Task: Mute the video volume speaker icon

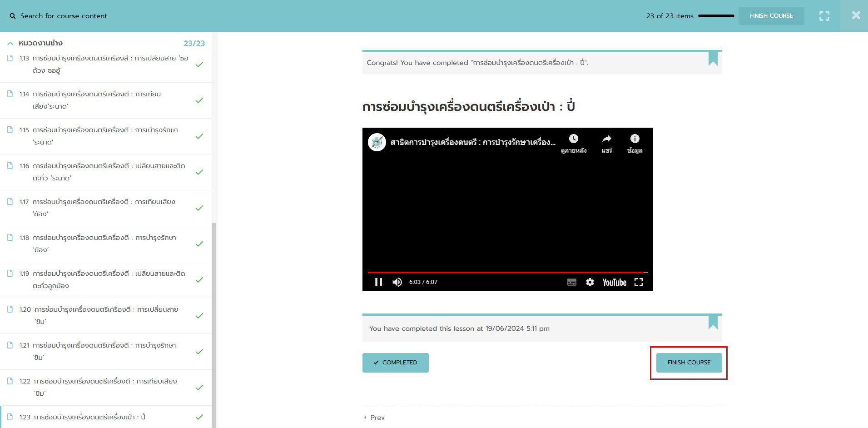Action: coord(397,282)
